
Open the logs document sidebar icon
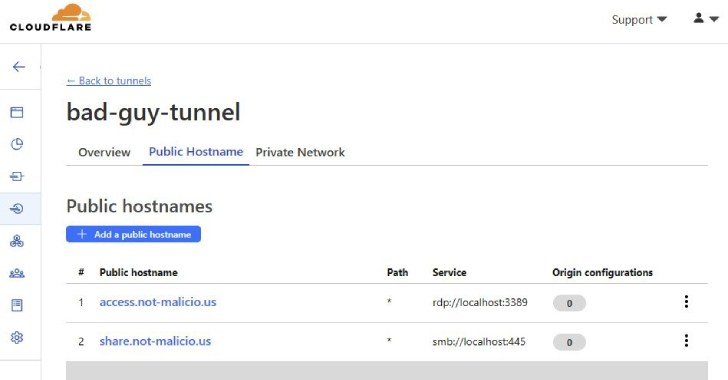pyautogui.click(x=17, y=305)
